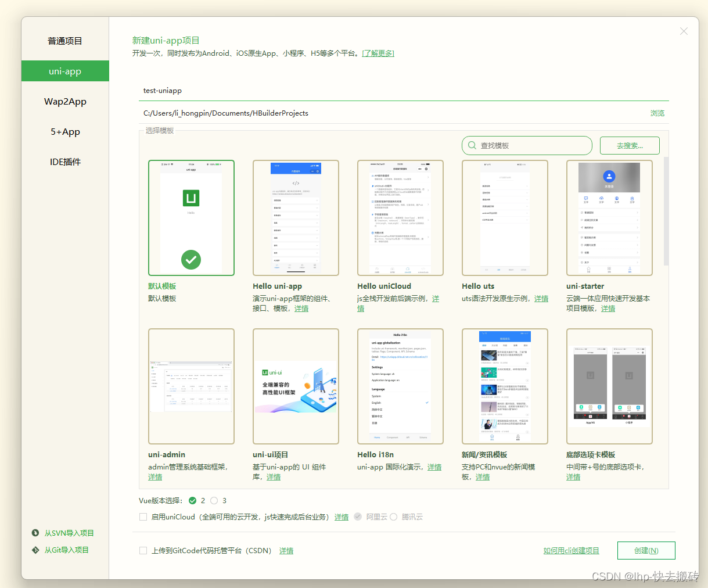The width and height of the screenshot is (708, 588).
Task: Close the new project dialog
Action: coord(684,31)
